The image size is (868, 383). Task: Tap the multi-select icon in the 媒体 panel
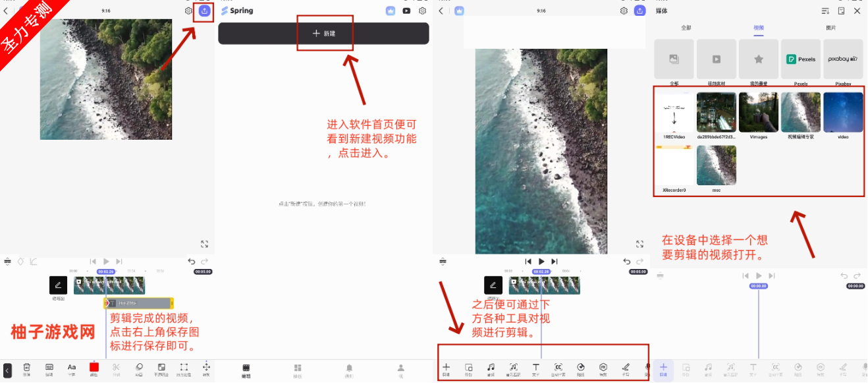point(841,11)
